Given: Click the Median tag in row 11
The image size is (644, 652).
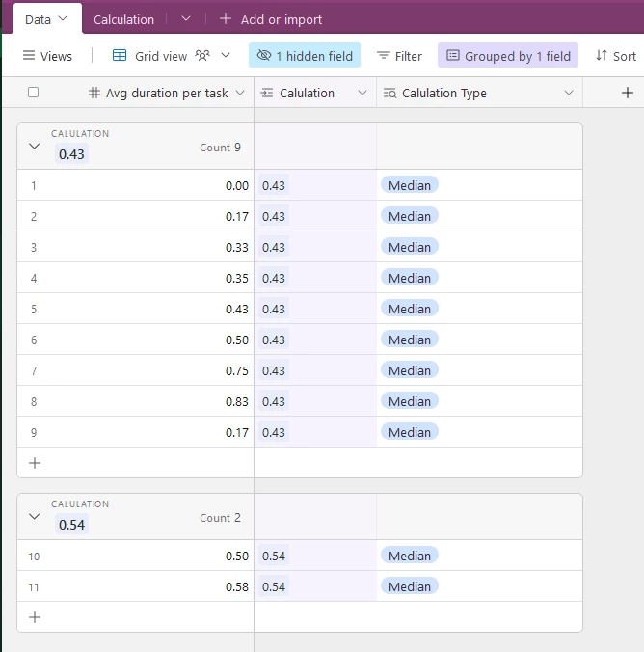Looking at the screenshot, I should point(410,586).
